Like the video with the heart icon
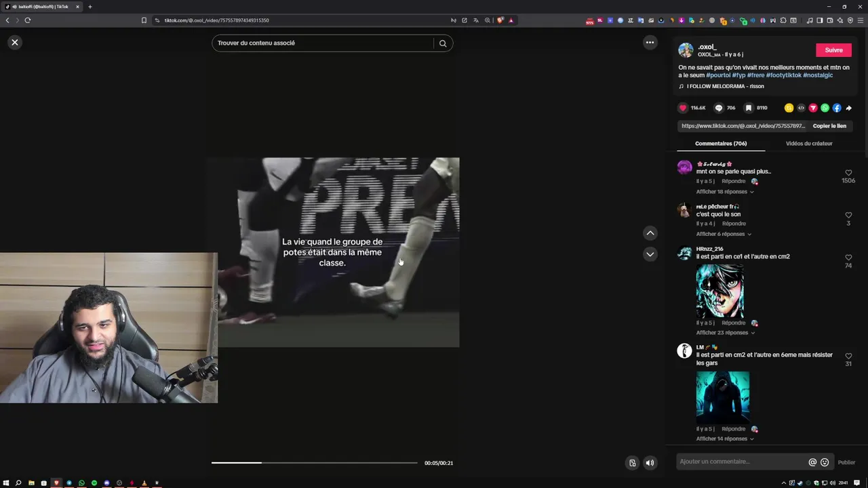Screen dimensions: 868x488 [683, 108]
